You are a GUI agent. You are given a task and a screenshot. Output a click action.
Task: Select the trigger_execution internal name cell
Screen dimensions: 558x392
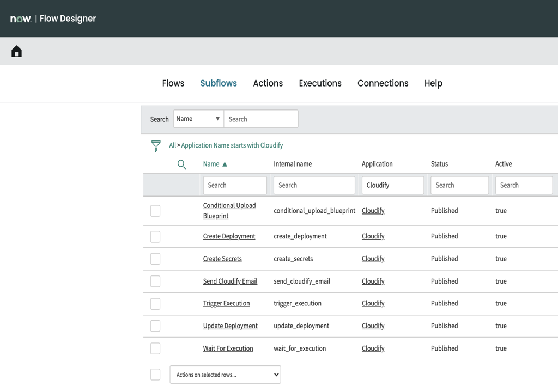pos(298,303)
